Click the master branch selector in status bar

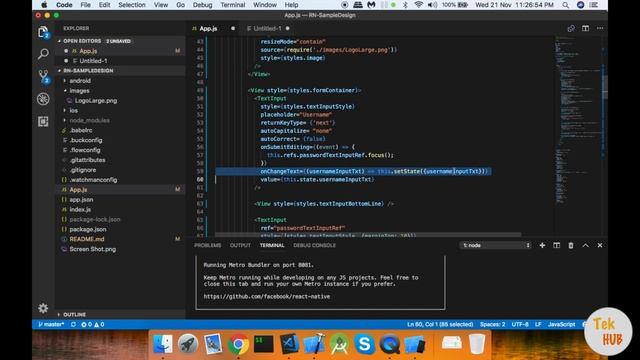pyautogui.click(x=51, y=324)
